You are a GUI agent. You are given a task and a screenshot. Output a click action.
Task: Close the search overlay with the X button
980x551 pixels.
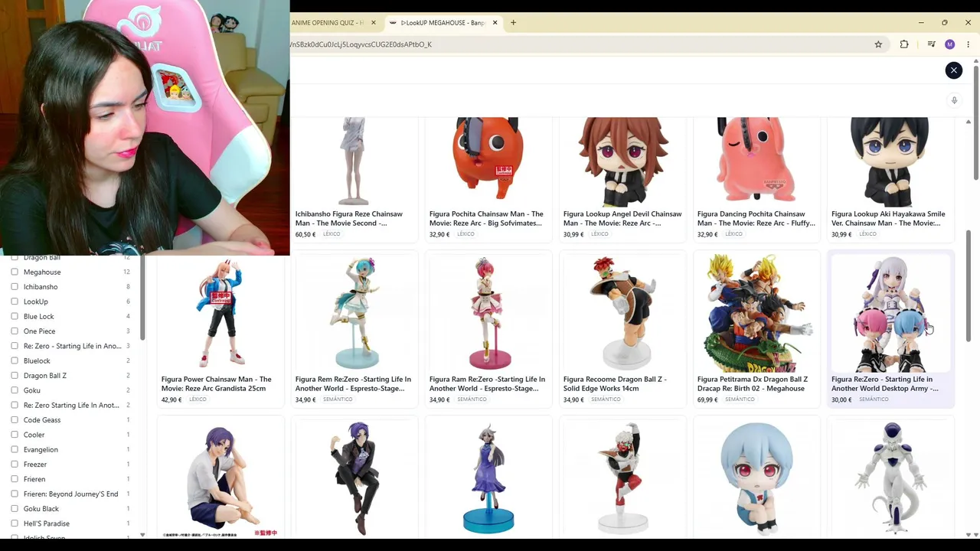(954, 70)
